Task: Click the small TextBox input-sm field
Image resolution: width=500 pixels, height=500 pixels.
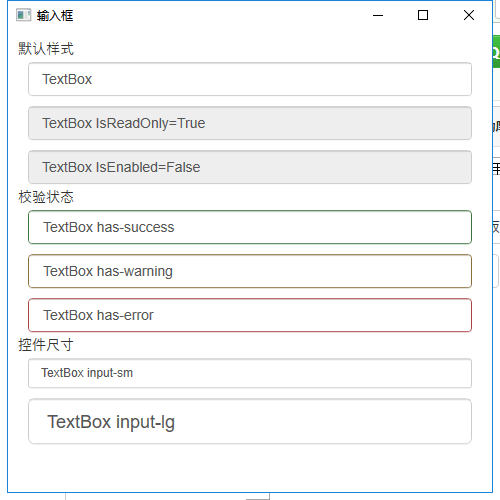Action: (x=250, y=373)
